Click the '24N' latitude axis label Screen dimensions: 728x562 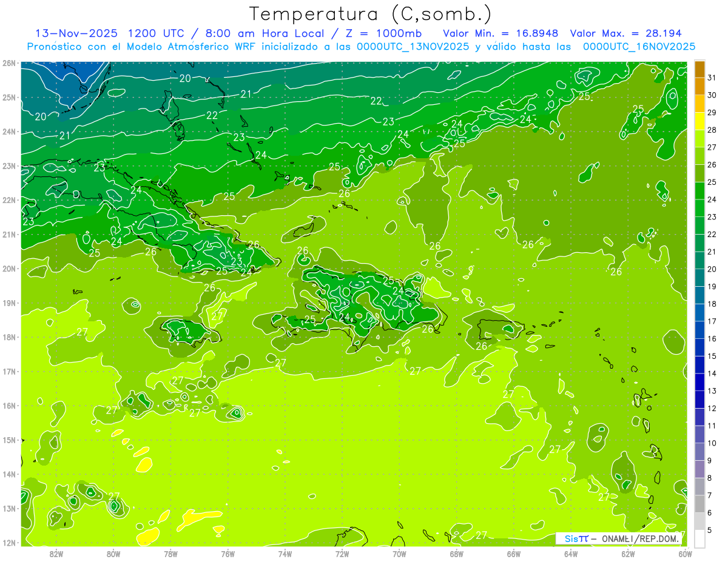coord(9,132)
